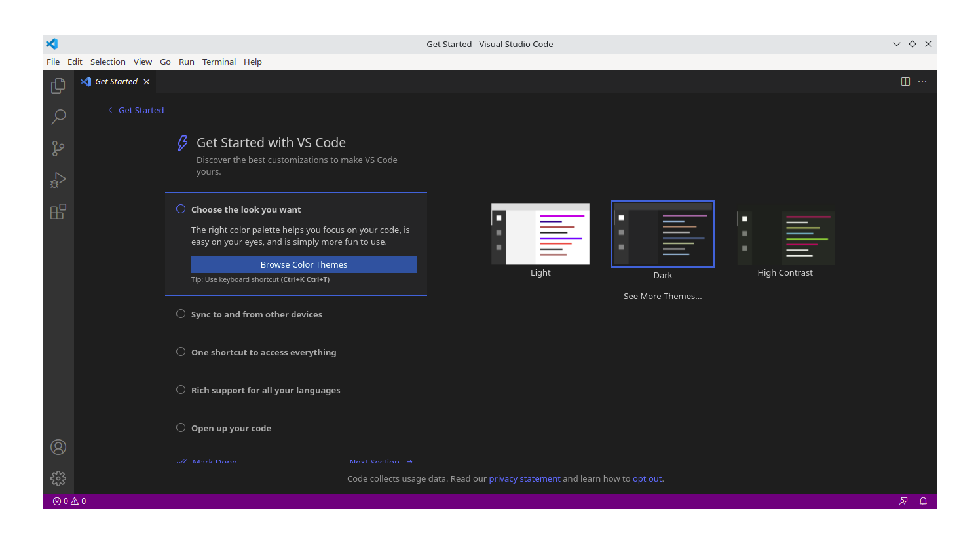Screen dimensions: 980x559
Task: Open the Run menu
Action: pos(187,62)
